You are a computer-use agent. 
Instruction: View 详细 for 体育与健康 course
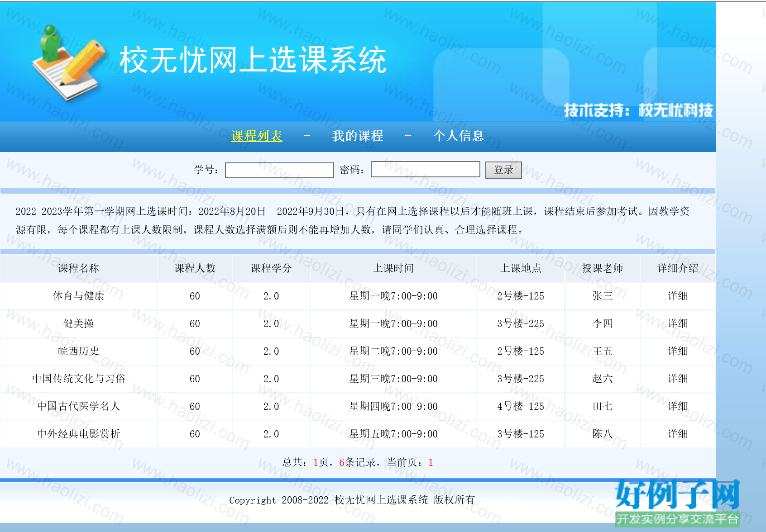pos(678,296)
